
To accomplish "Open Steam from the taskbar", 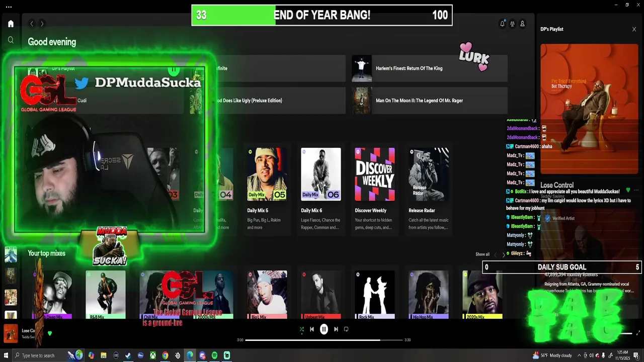I will point(128,355).
